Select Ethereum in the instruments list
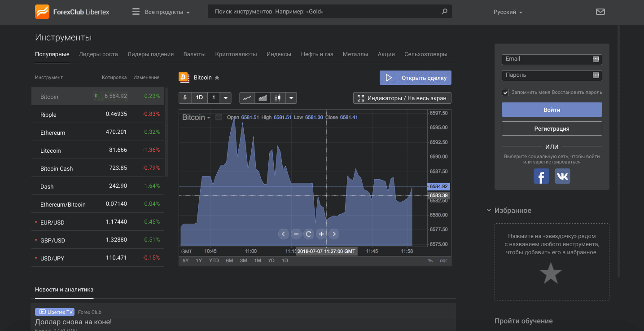Viewport: 644px width, 331px height. 98,132
